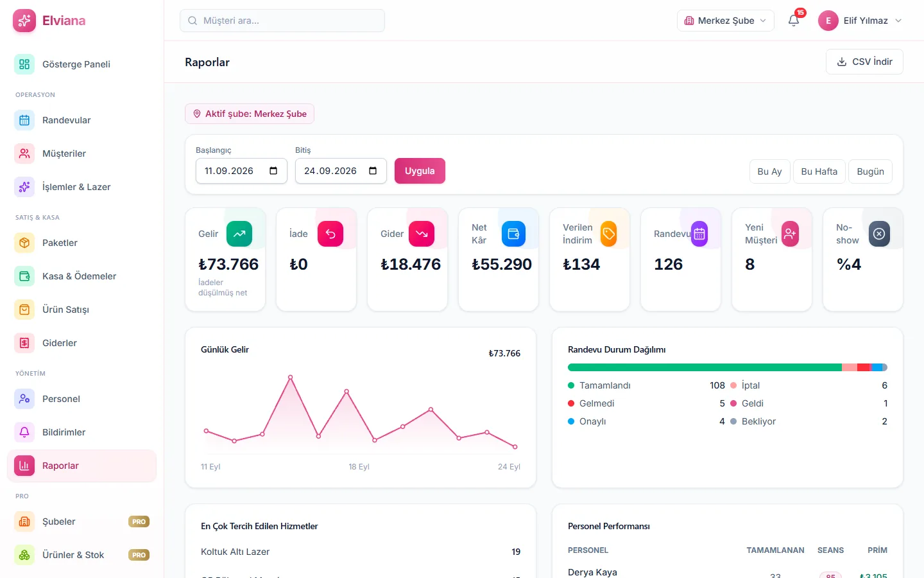Image resolution: width=924 pixels, height=578 pixels.
Task: Open the Merkez Şube branch dropdown
Action: (x=726, y=21)
